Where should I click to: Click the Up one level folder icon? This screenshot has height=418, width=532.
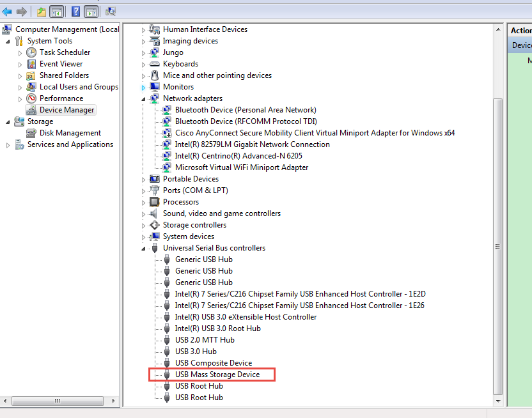pyautogui.click(x=42, y=12)
